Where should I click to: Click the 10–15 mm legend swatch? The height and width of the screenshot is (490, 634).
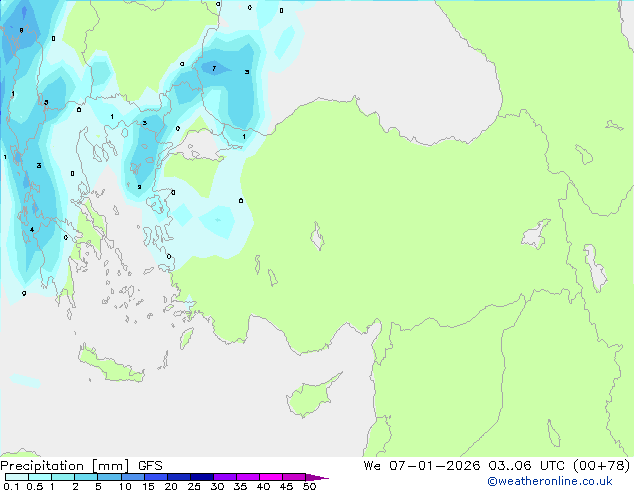pos(132,477)
